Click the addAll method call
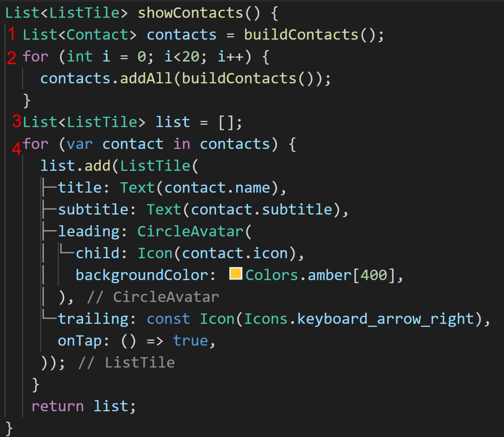This screenshot has width=504, height=437. pyautogui.click(x=147, y=78)
